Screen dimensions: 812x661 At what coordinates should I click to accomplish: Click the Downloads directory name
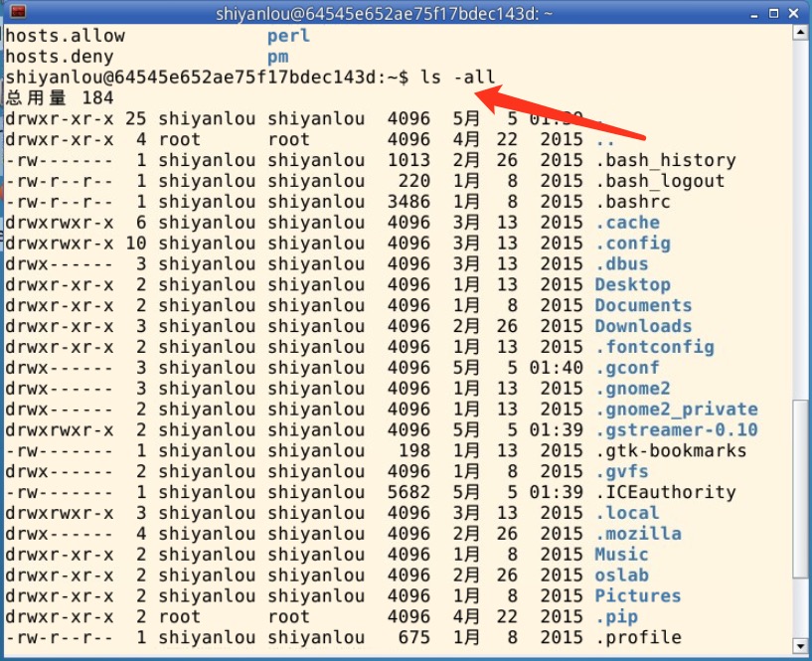point(643,327)
